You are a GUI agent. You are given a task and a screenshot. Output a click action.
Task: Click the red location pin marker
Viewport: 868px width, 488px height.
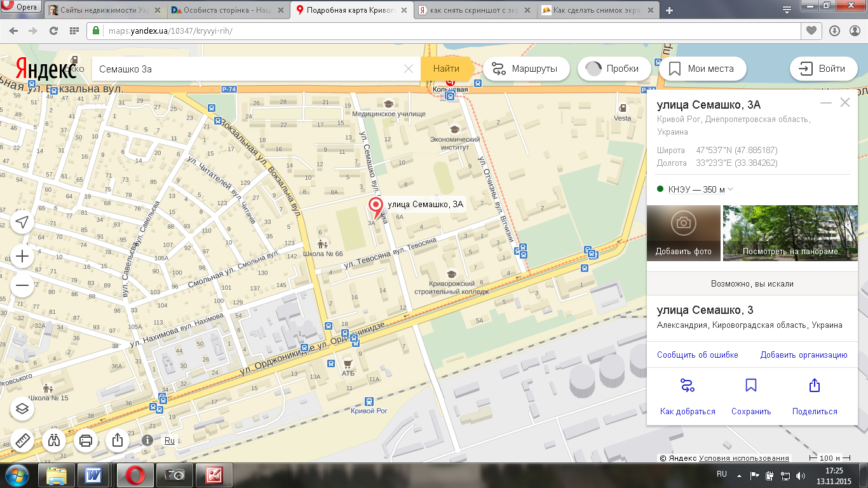(376, 208)
